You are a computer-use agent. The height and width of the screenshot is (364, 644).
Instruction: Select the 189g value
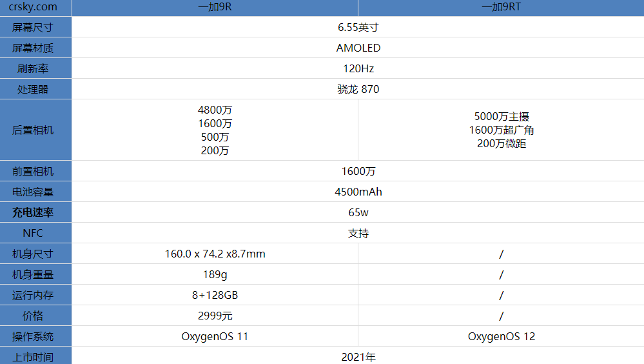pos(215,274)
